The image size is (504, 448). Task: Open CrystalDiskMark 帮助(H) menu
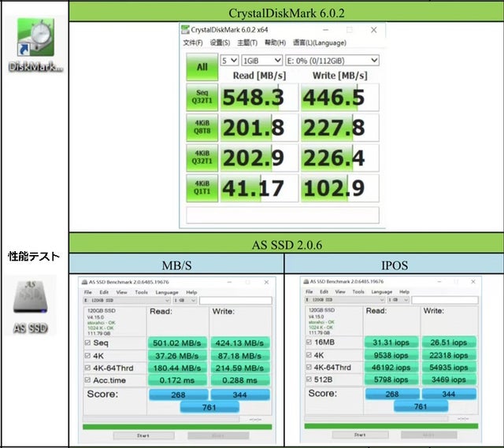tap(275, 43)
